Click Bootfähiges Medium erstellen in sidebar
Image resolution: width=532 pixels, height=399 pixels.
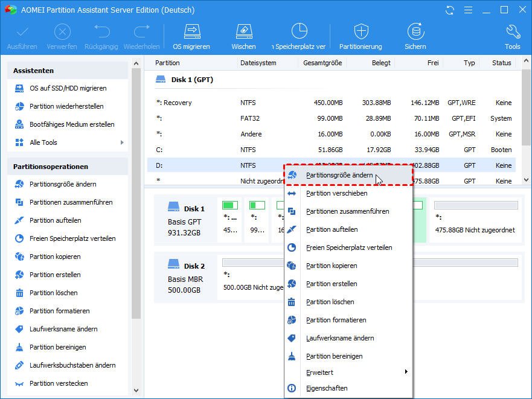[x=72, y=124]
